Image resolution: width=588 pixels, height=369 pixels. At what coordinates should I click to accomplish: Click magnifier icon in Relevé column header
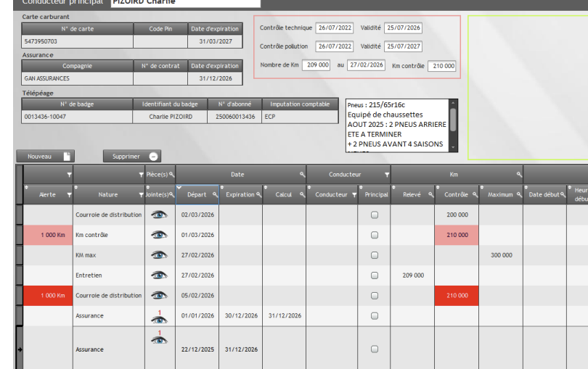pyautogui.click(x=430, y=194)
